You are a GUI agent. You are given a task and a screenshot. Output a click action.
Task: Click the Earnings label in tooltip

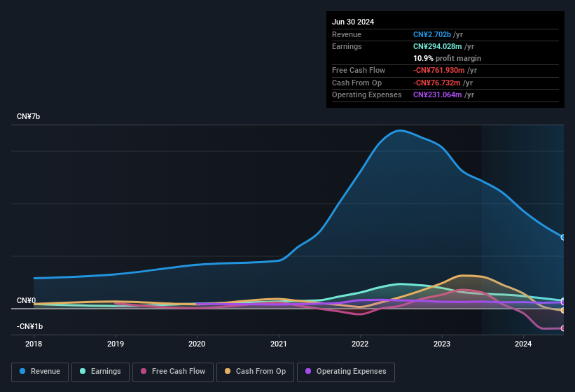[x=347, y=46]
